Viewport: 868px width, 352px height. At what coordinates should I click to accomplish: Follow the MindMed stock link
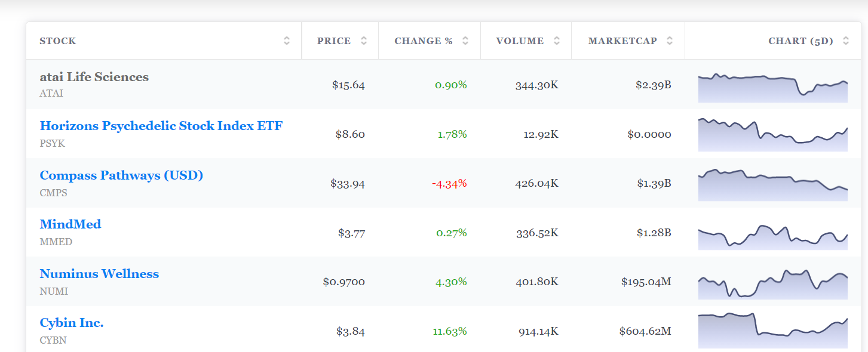tap(70, 224)
